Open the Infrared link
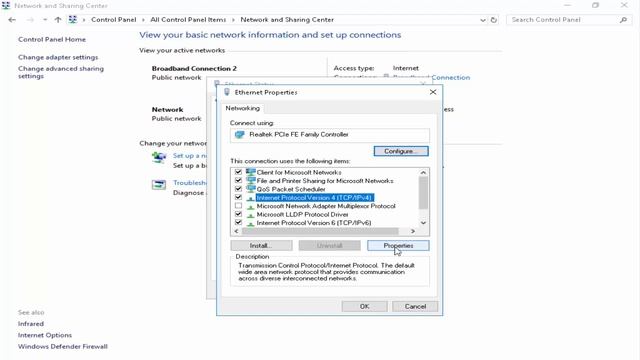 [31, 324]
